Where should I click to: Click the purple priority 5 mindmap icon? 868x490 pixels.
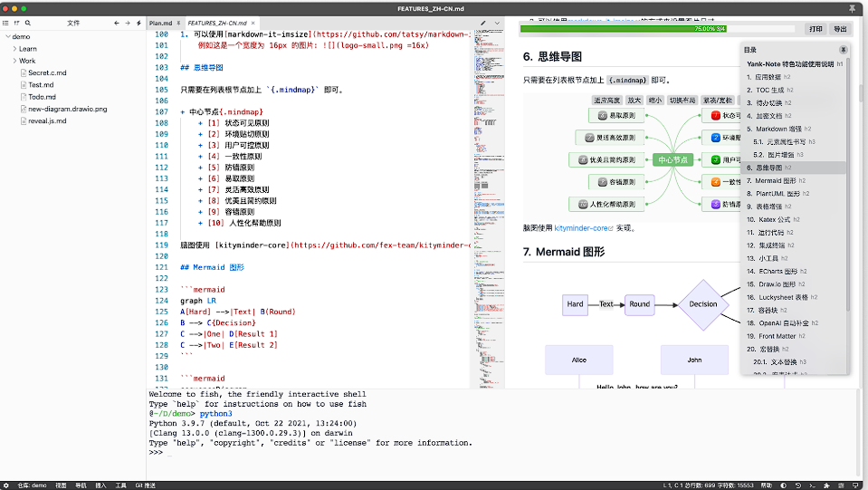click(x=715, y=205)
